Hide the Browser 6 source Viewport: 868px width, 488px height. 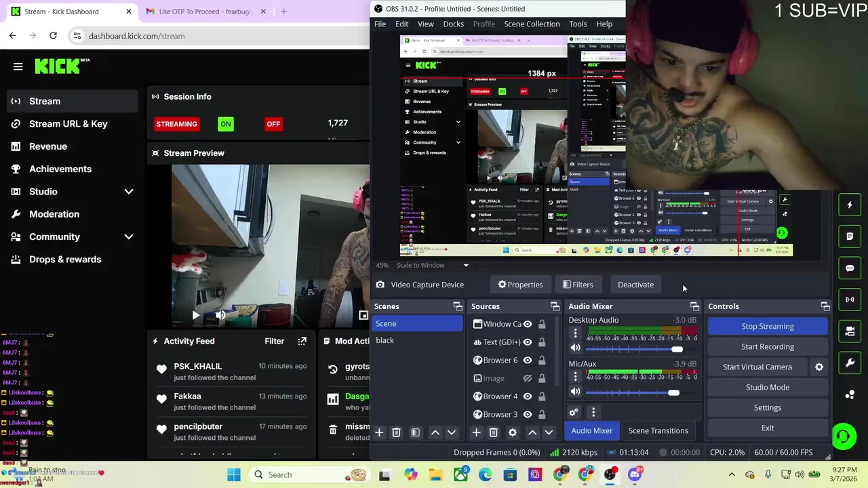(x=528, y=360)
